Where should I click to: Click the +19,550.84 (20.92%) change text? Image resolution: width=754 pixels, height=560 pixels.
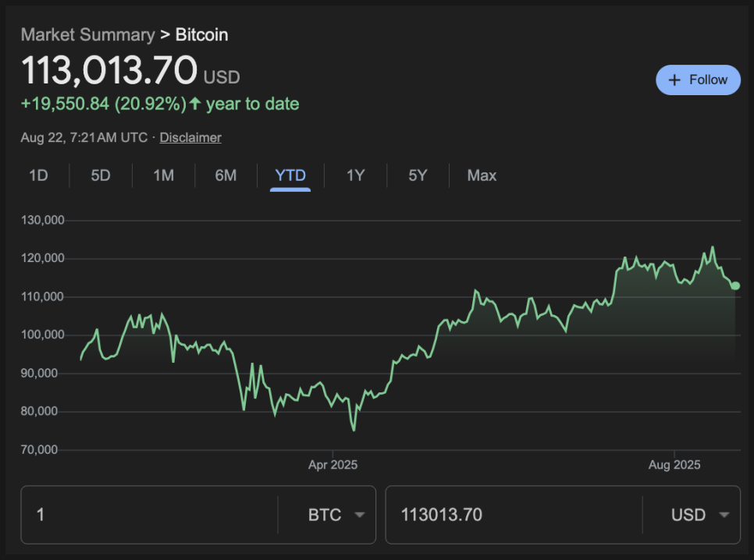(103, 104)
